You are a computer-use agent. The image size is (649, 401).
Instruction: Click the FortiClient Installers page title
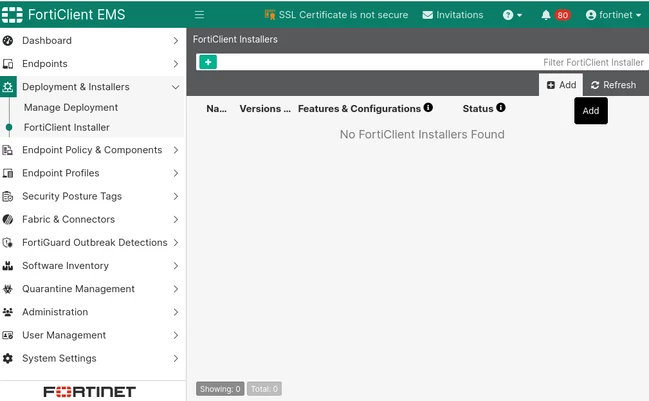point(235,39)
